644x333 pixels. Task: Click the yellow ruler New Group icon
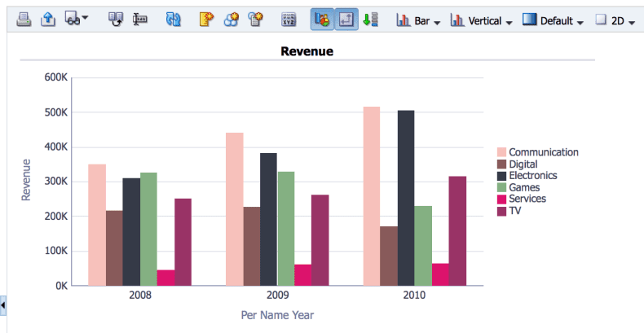[x=206, y=20]
